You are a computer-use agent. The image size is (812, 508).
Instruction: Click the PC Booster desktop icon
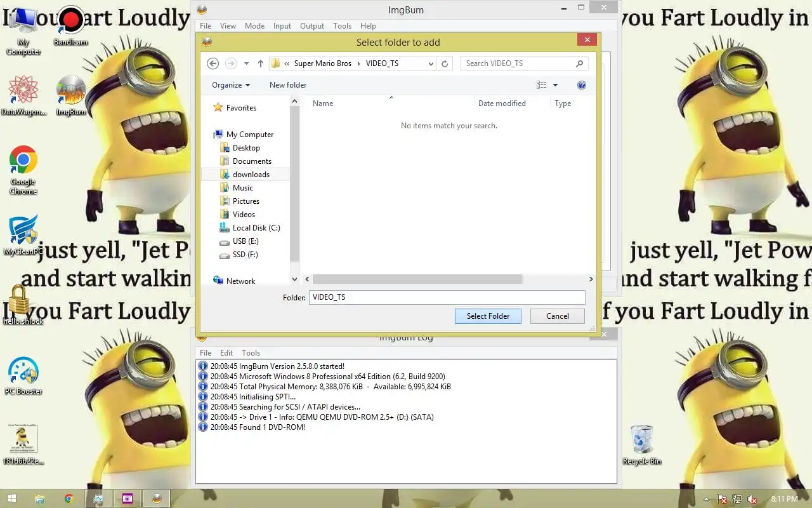pyautogui.click(x=23, y=376)
